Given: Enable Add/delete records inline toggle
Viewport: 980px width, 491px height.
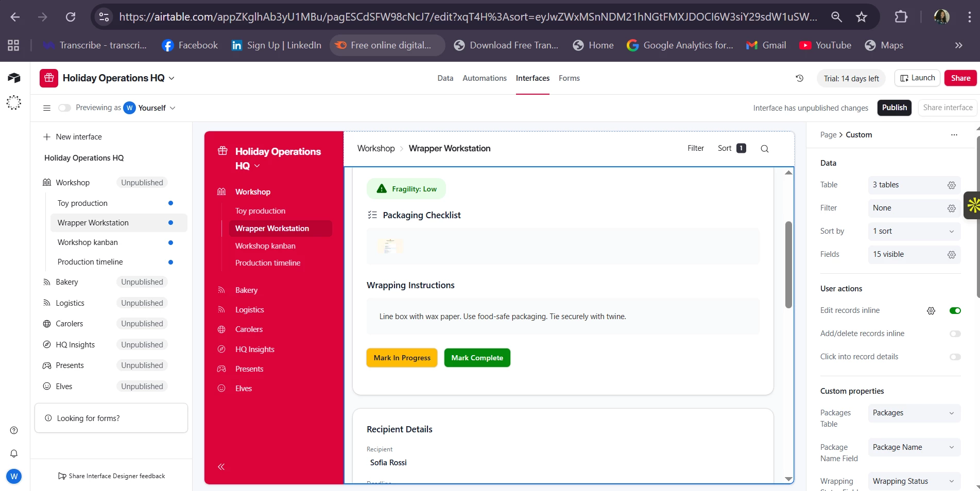Looking at the screenshot, I should (955, 334).
